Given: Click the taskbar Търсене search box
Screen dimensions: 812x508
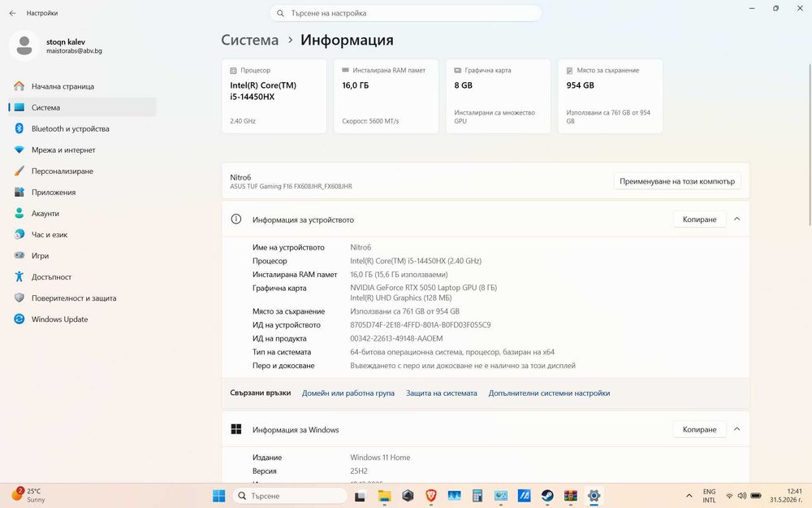Looking at the screenshot, I should coord(290,496).
